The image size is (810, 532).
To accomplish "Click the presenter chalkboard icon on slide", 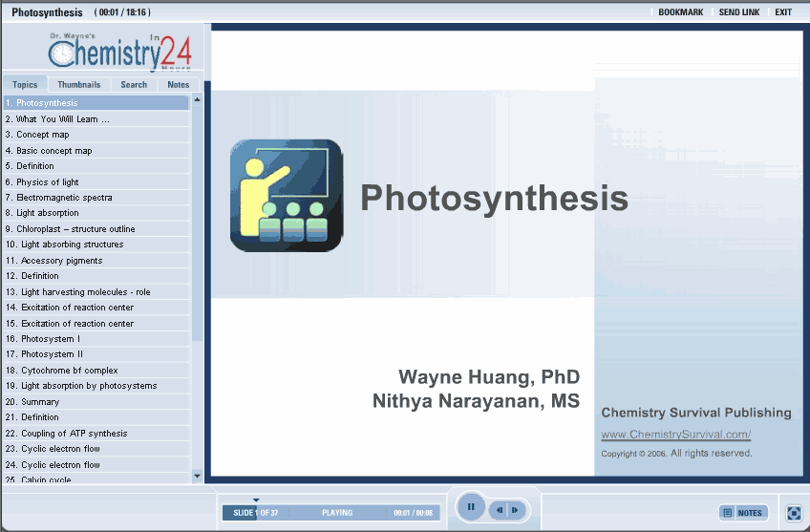I will click(286, 195).
